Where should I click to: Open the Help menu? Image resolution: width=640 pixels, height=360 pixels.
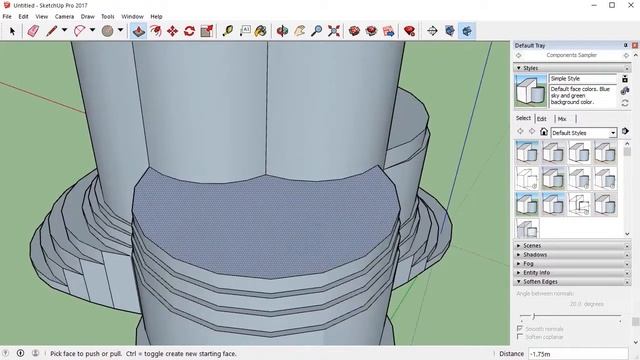(x=156, y=17)
